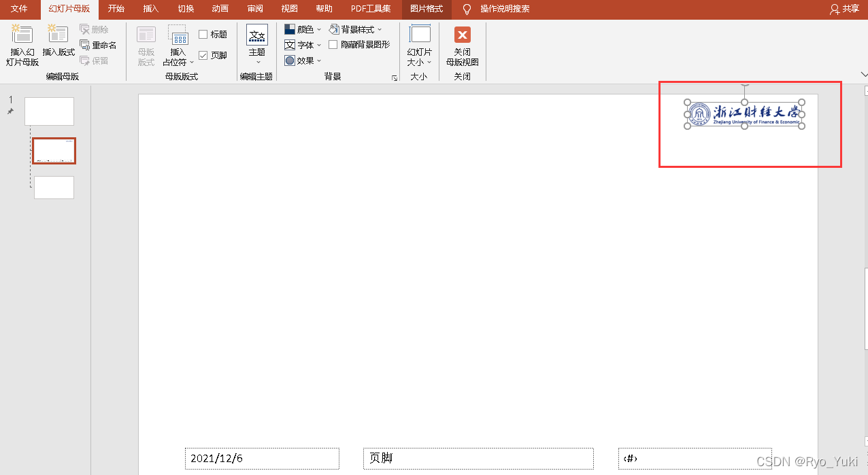Screen dimensions: 868x475
Task: Switch to Transitions (切换) tab
Action: coord(186,9)
